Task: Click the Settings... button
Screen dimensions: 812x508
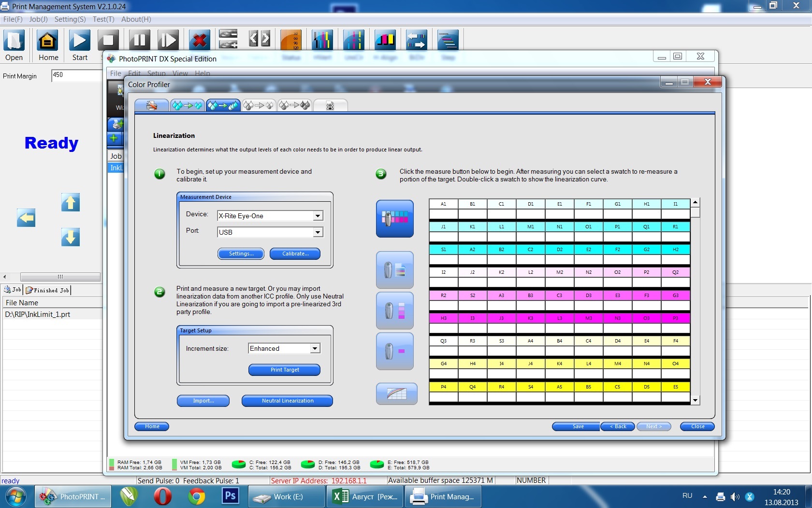Action: [x=241, y=254]
